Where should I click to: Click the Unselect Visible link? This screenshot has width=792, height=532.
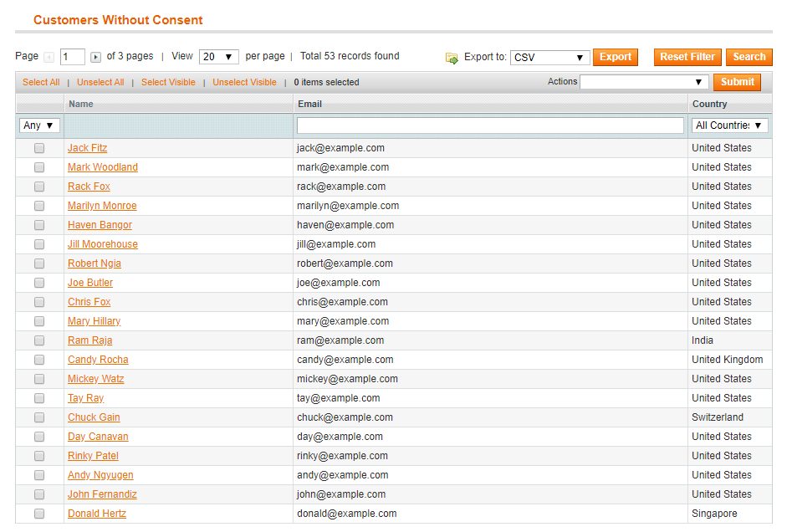pyautogui.click(x=244, y=82)
